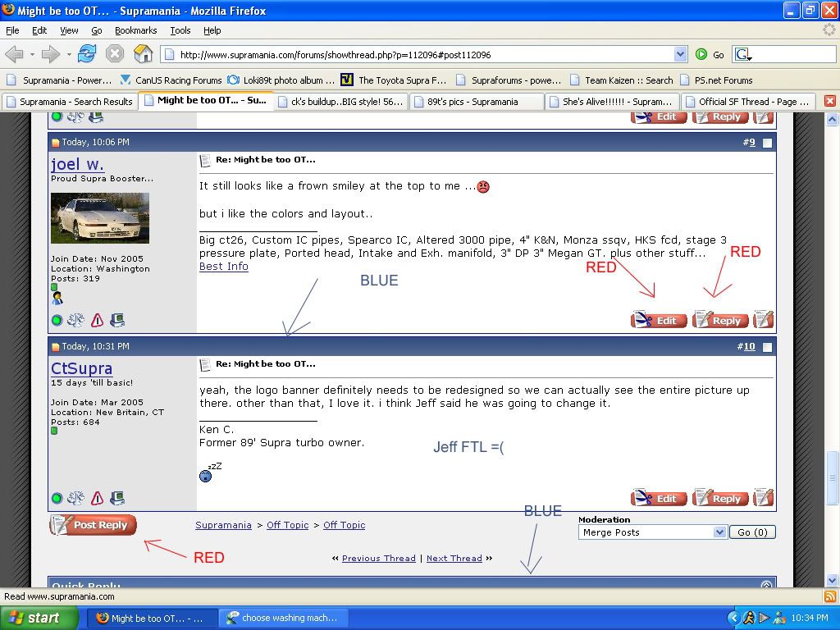Switch to the Official SF Thread tab
The height and width of the screenshot is (630, 840).
tap(748, 101)
